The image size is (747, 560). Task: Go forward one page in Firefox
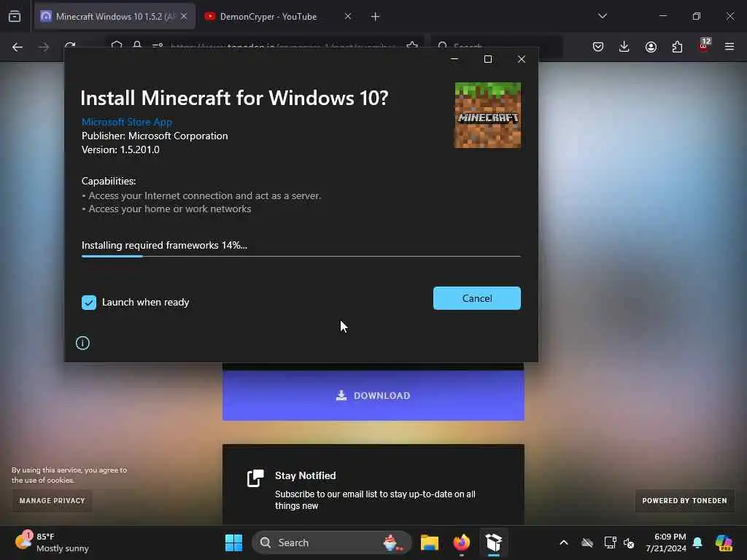43,47
